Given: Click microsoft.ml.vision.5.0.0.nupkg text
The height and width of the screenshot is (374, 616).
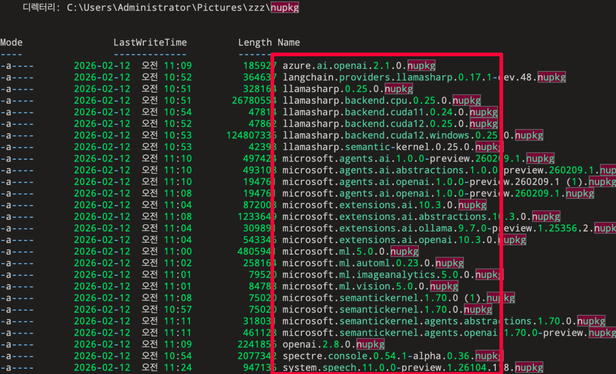Looking at the screenshot, I should pos(370,286).
